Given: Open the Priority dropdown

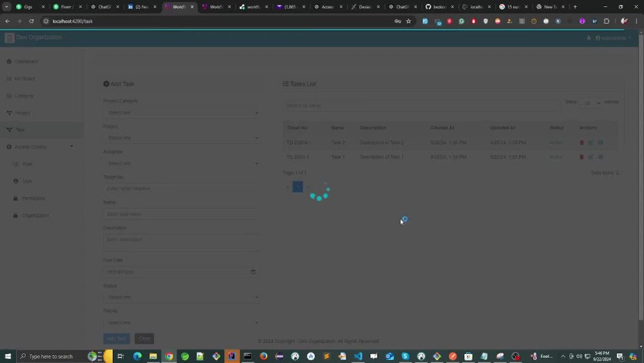Looking at the screenshot, I should coord(181,323).
